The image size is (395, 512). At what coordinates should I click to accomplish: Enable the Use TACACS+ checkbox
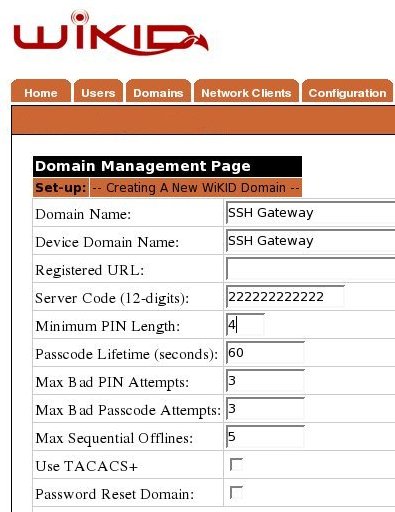tap(236, 464)
